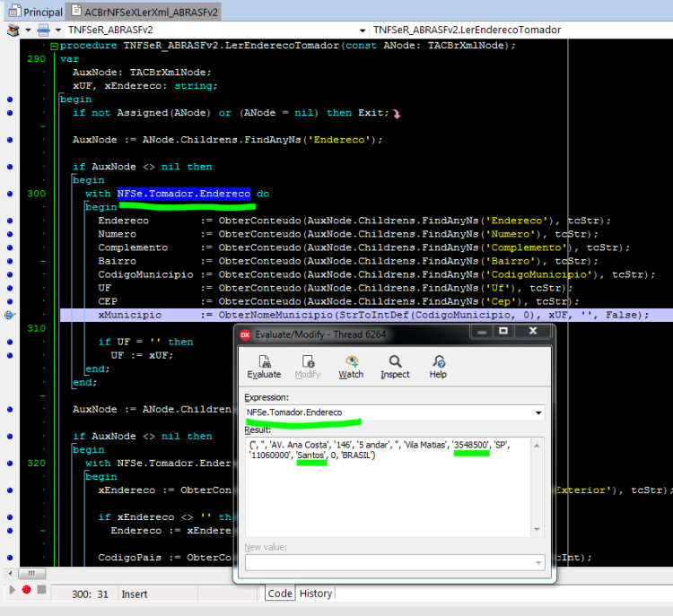
Task: Click the current execution point gutter arrow
Action: (x=10, y=316)
